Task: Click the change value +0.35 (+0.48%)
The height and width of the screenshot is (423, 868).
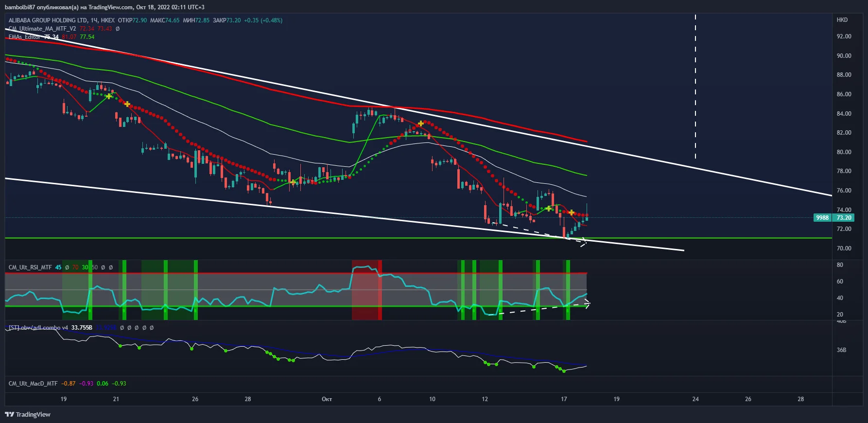Action: 263,20
